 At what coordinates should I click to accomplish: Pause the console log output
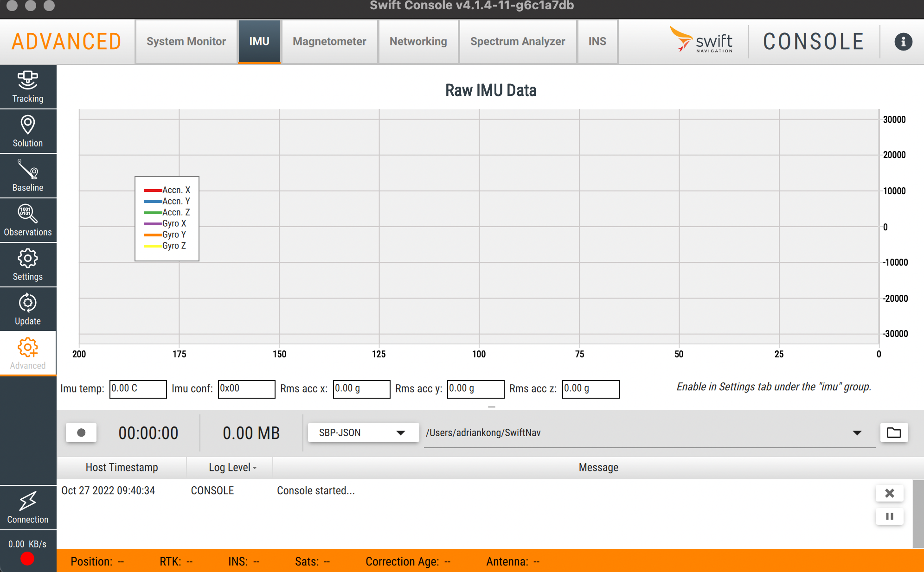pos(889,516)
